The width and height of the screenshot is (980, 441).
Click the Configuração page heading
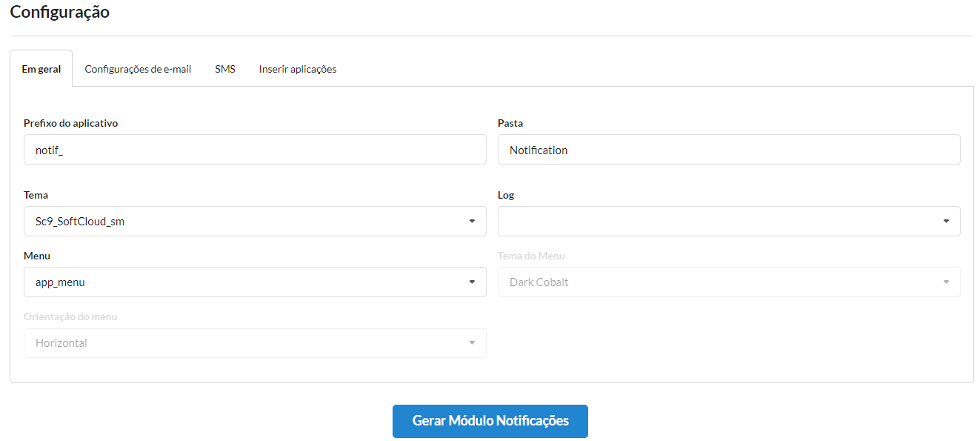click(60, 13)
